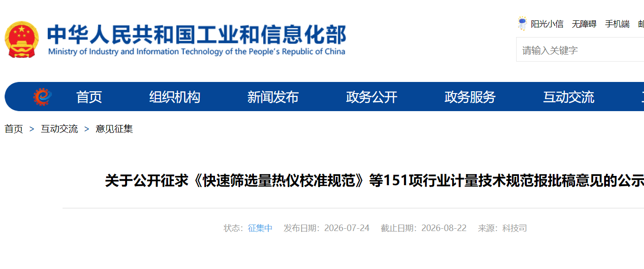The height and width of the screenshot is (269, 644).
Task: Click the ministry name title banner
Action: (196, 34)
